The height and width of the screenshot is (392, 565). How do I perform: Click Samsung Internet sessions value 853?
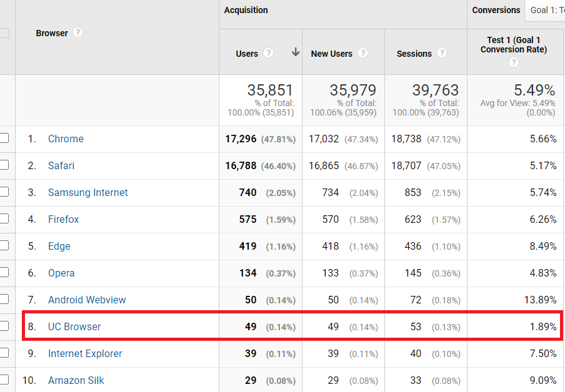(x=413, y=193)
